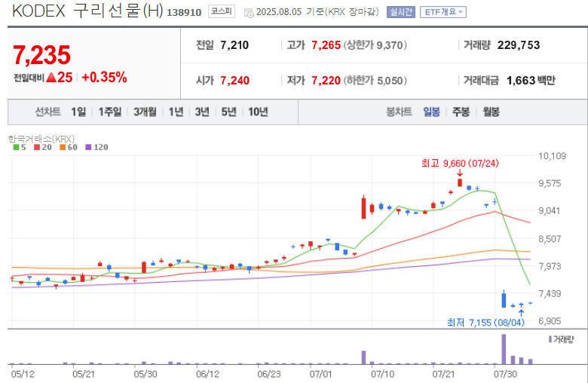Click the red 20-day moving average swatch
This screenshot has width=588, height=383.
point(37,148)
